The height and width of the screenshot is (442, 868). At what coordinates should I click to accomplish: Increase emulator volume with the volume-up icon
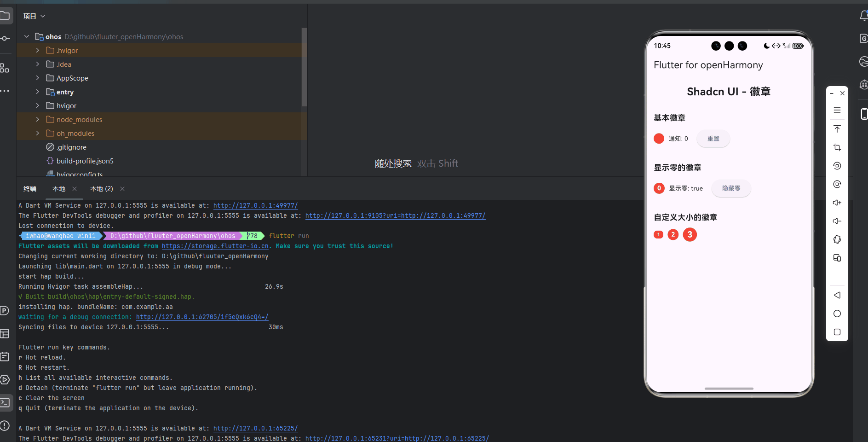[x=837, y=203]
